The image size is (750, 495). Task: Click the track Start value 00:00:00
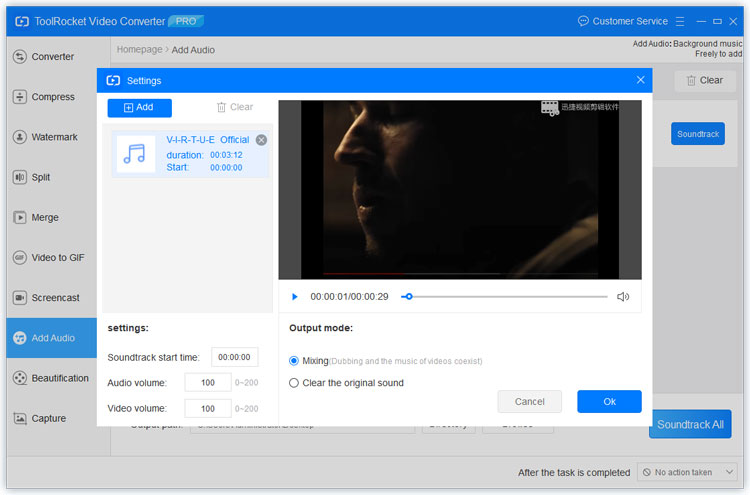226,167
